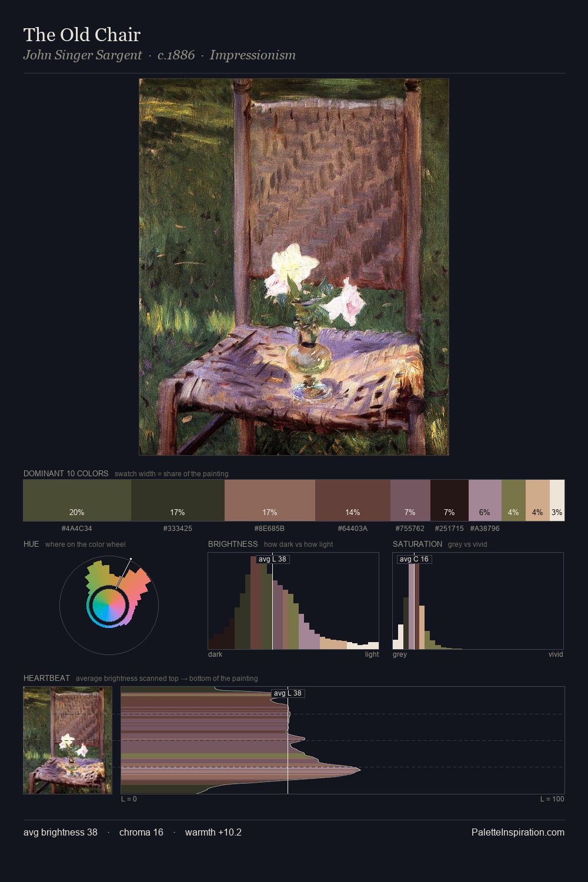Click the grey axis label
The height and width of the screenshot is (882, 588).
point(400,654)
